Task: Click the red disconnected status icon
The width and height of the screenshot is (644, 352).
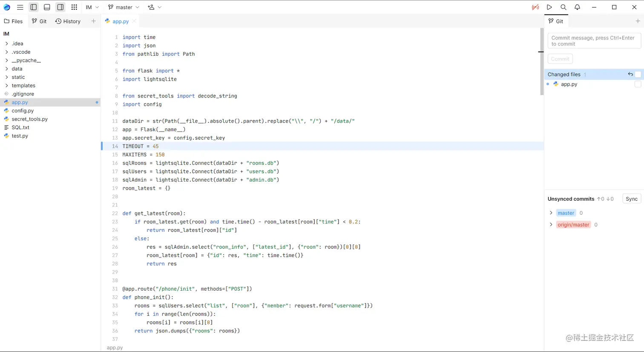Action: pos(535,7)
